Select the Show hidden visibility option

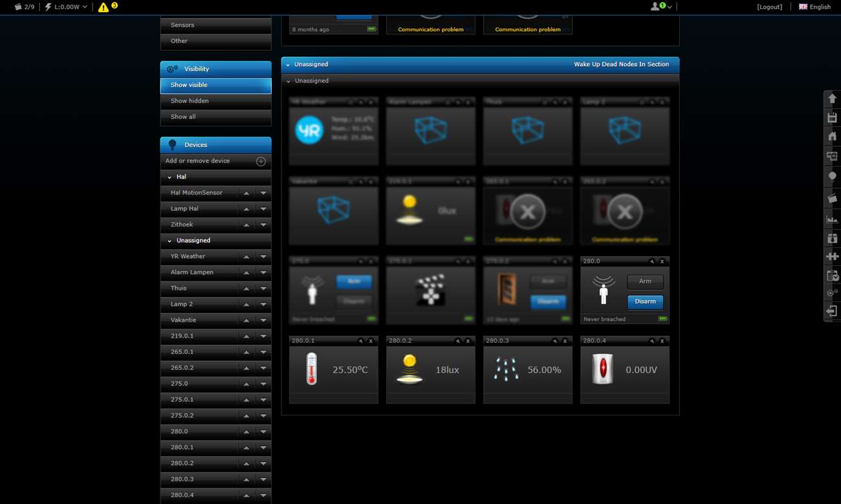(x=215, y=101)
